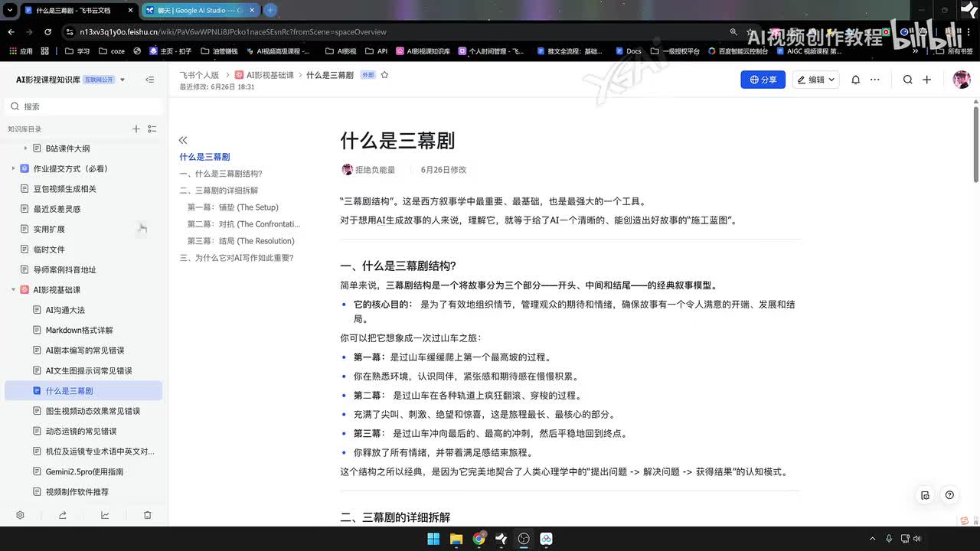This screenshot has height=551, width=980.
Task: Open 豆包视频生成相关 page
Action: click(x=65, y=189)
